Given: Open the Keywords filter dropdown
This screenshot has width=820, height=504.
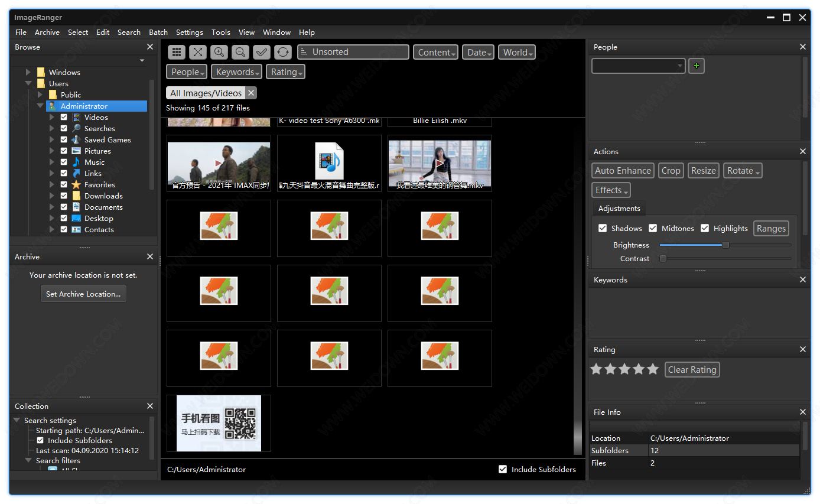Looking at the screenshot, I should tap(237, 71).
